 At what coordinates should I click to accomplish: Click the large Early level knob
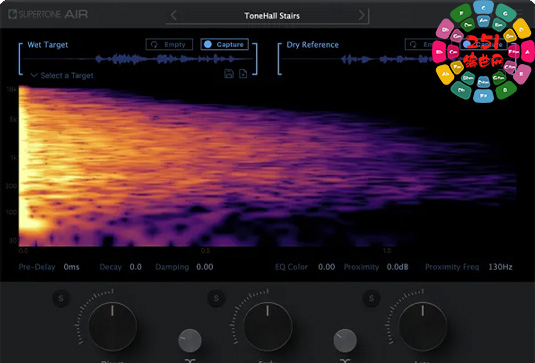(x=268, y=326)
